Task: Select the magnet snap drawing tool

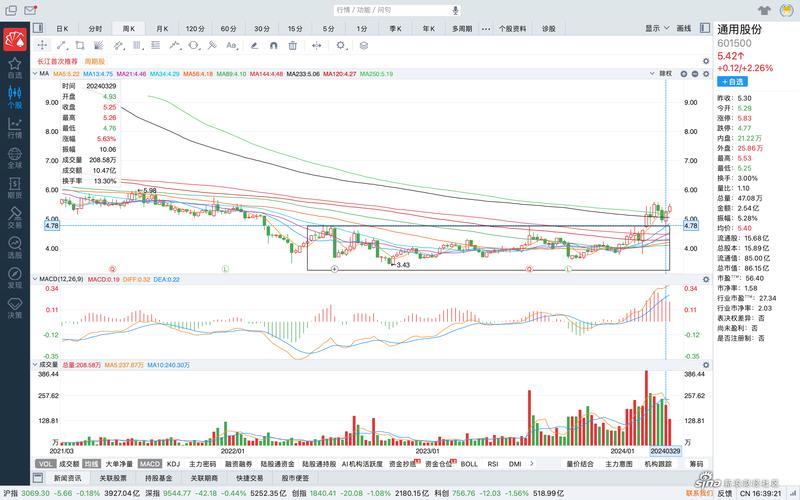Action: pos(271,45)
